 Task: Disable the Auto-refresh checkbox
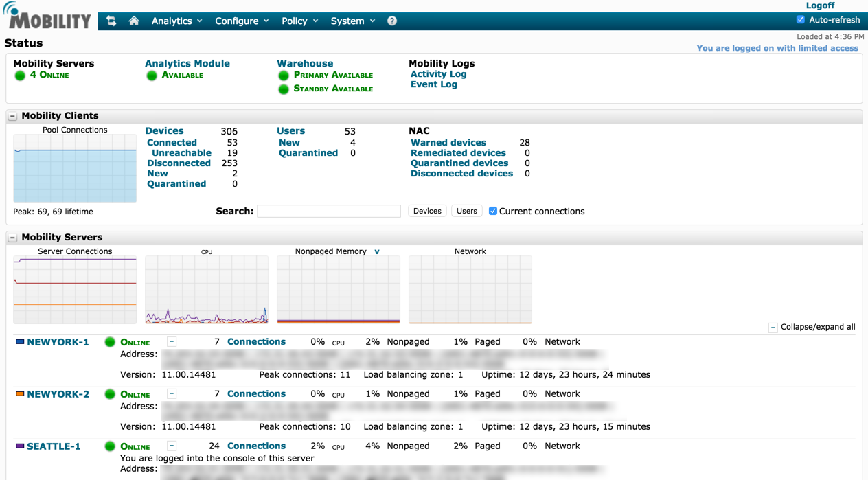point(800,20)
